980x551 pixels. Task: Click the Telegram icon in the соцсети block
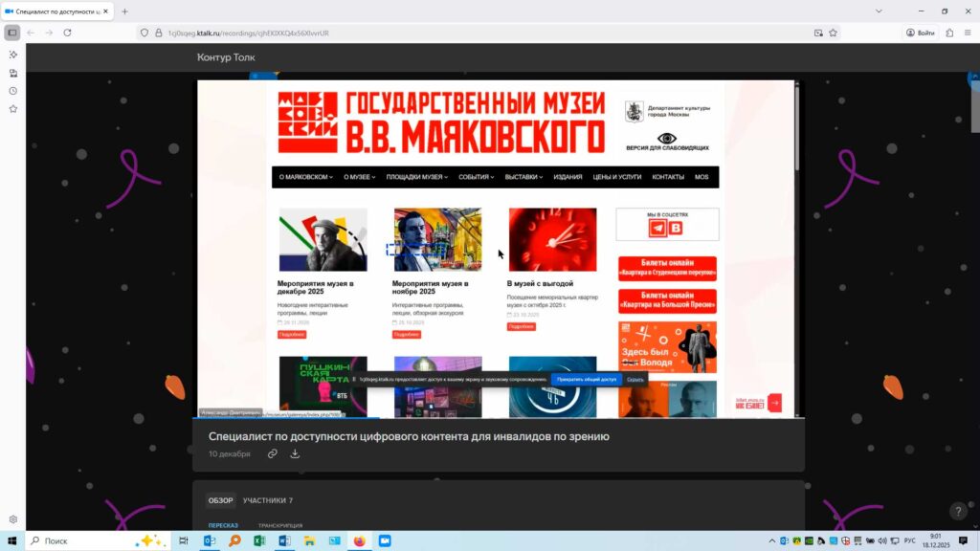657,229
